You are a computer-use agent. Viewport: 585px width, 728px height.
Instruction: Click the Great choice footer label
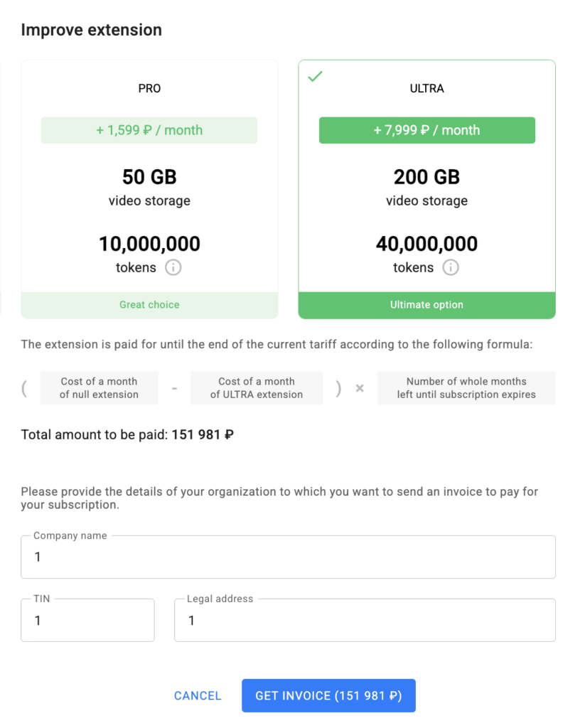(149, 305)
